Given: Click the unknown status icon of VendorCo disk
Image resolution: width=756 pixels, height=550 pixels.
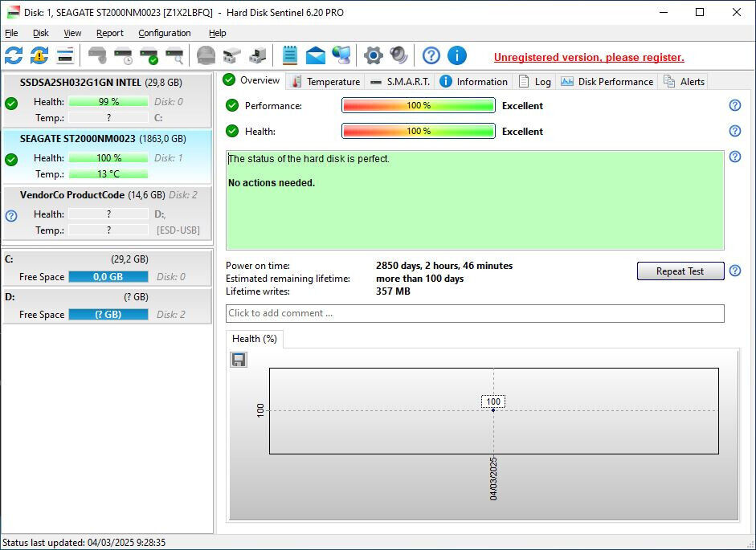Looking at the screenshot, I should click(11, 216).
